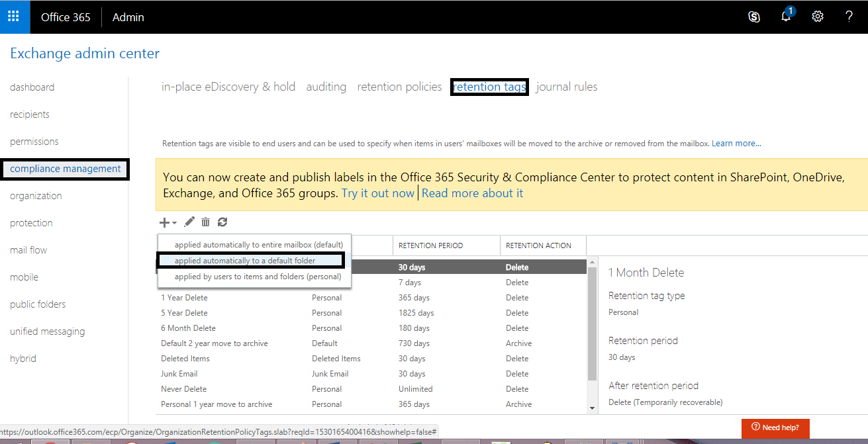
Task: Open recipients in the sidebar
Action: click(30, 114)
